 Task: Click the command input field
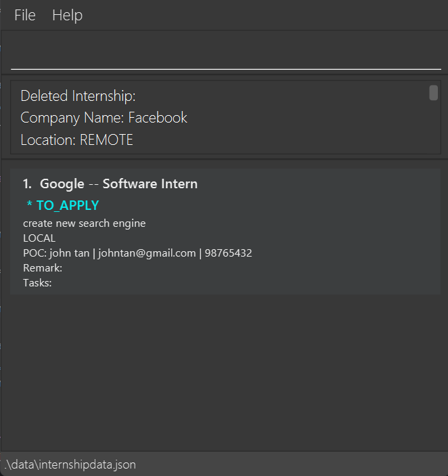pyautogui.click(x=226, y=53)
